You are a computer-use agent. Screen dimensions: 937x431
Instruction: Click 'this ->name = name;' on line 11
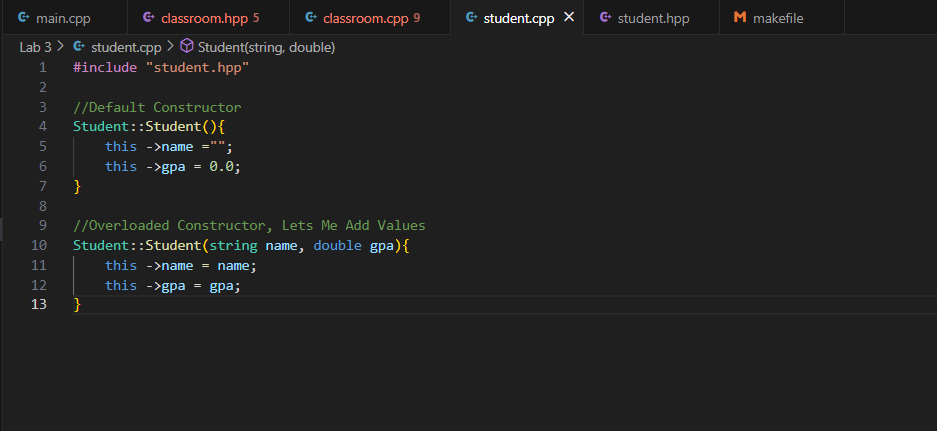[181, 265]
